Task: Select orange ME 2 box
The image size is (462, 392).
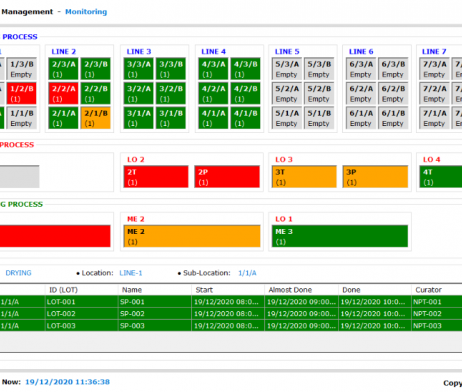Action: [x=192, y=236]
